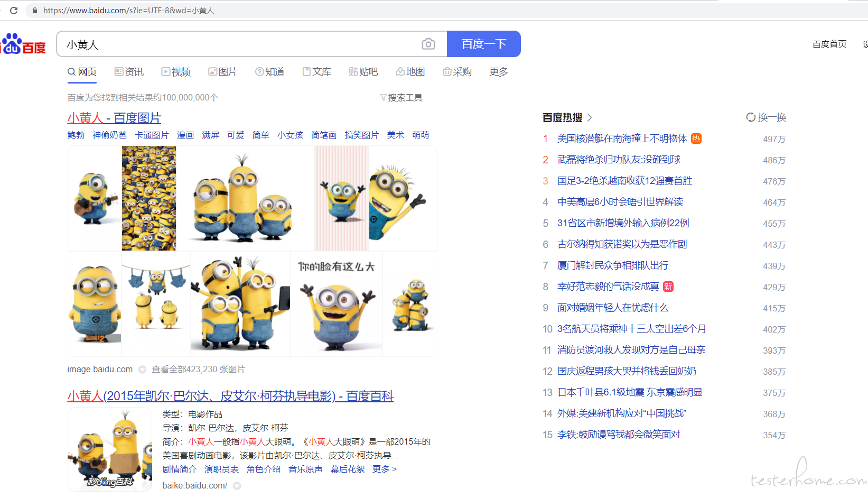Open hot search 中美高层6小时会晤

coord(620,202)
